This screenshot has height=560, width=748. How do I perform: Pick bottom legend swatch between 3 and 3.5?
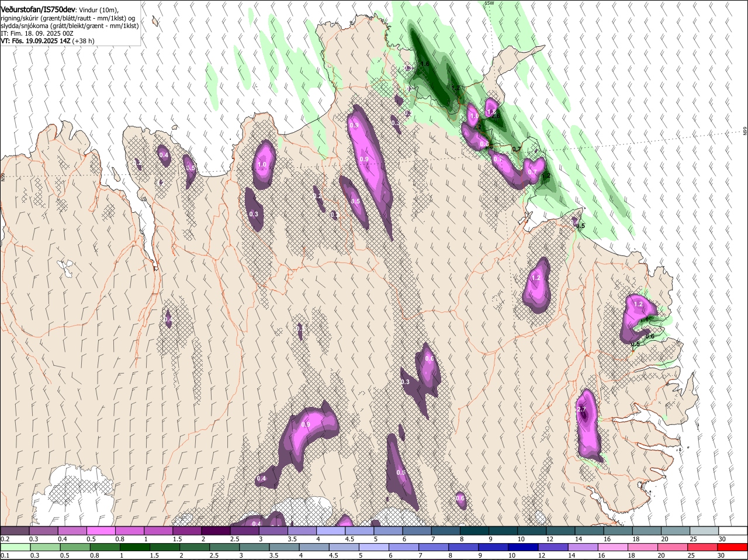[254, 547]
